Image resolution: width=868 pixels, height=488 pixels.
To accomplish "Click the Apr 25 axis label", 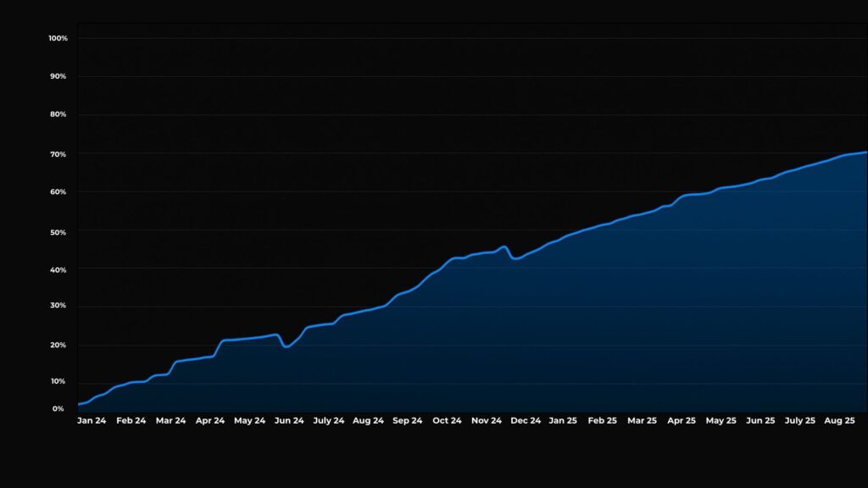I will [682, 420].
